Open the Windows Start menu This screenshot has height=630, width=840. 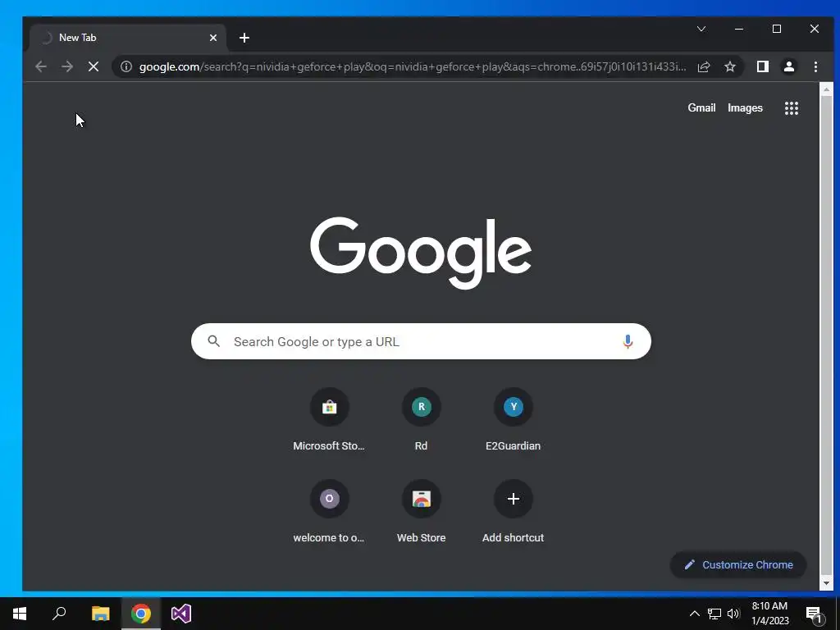(20, 614)
